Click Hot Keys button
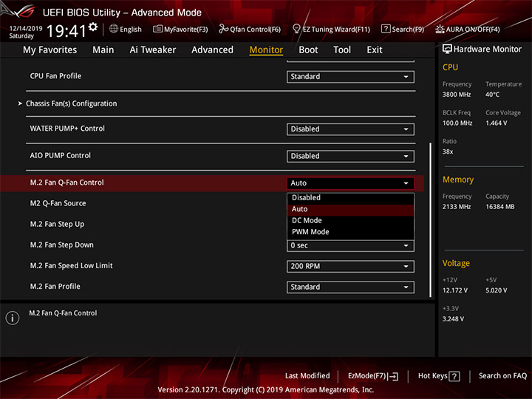Screen dimensions: 532x399 tap(439, 376)
